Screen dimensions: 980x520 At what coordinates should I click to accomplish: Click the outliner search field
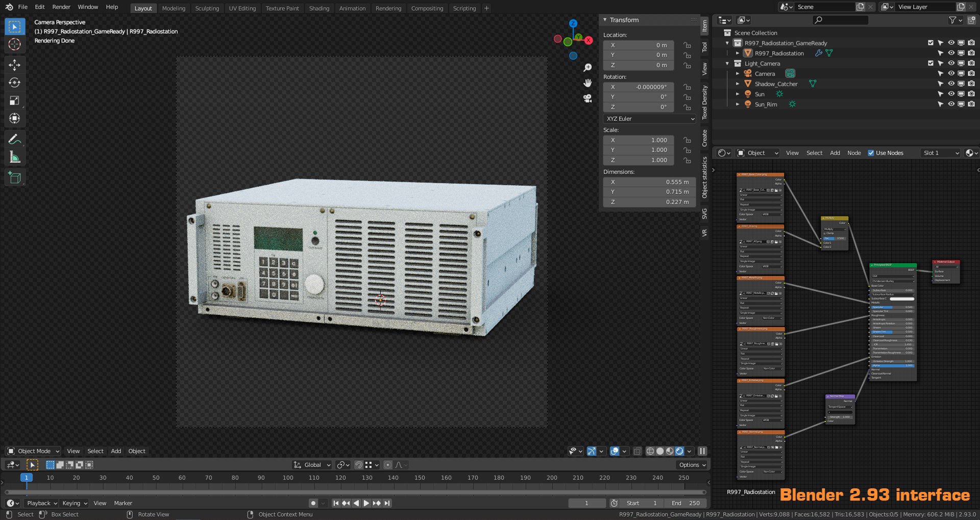840,20
